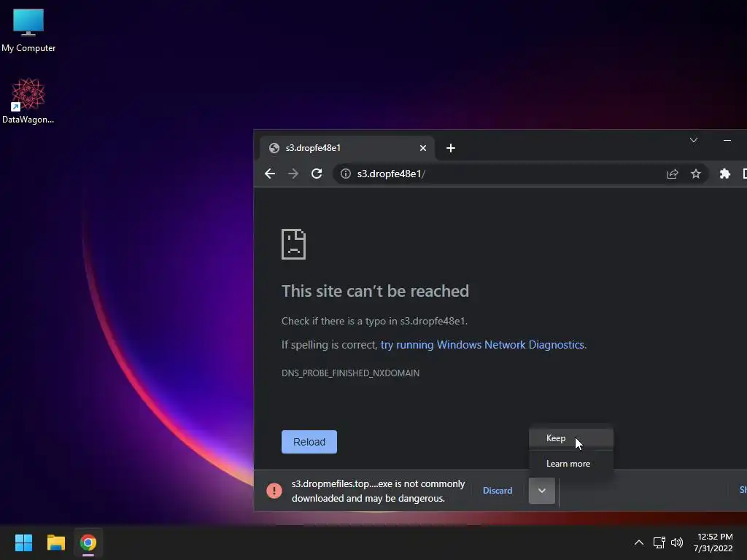Click the share this page icon

[x=672, y=174]
